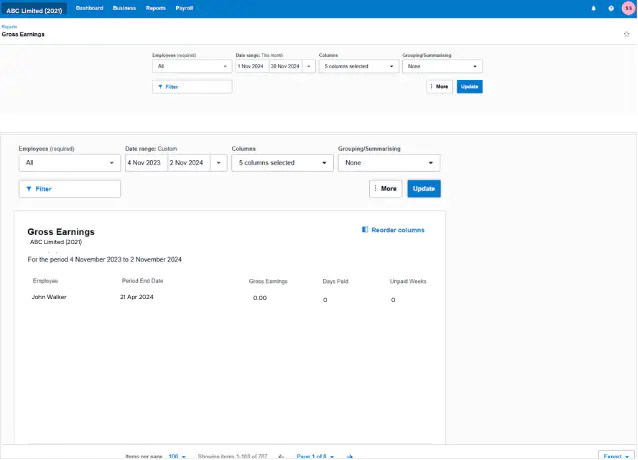Expand date range arrow beside 2 Nov 2024

coord(218,163)
